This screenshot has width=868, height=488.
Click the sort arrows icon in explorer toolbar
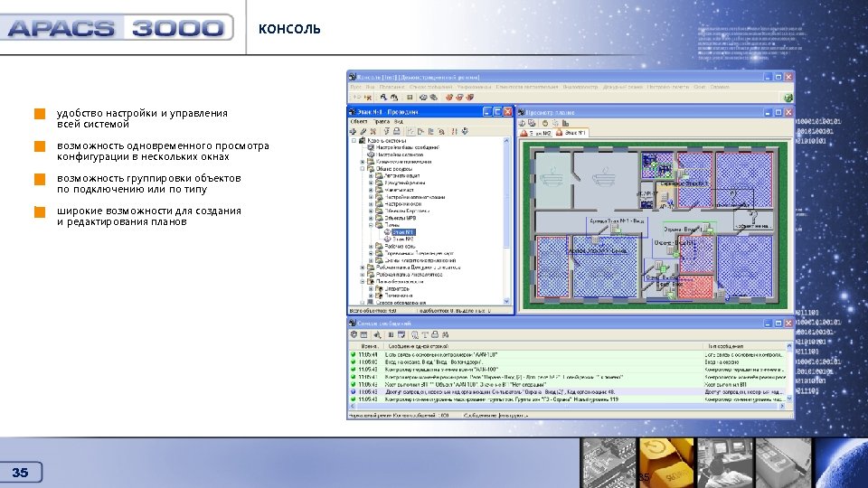pyautogui.click(x=455, y=131)
